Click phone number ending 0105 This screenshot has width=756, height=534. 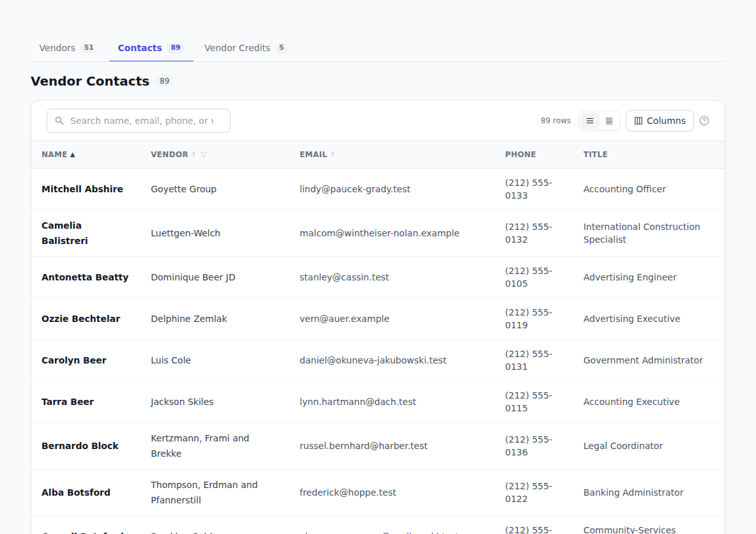(529, 277)
